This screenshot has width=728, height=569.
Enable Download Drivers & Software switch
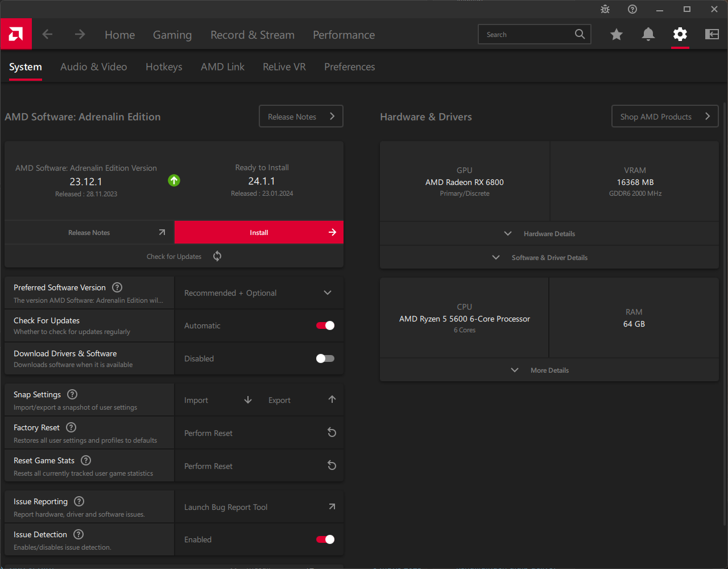(x=325, y=358)
